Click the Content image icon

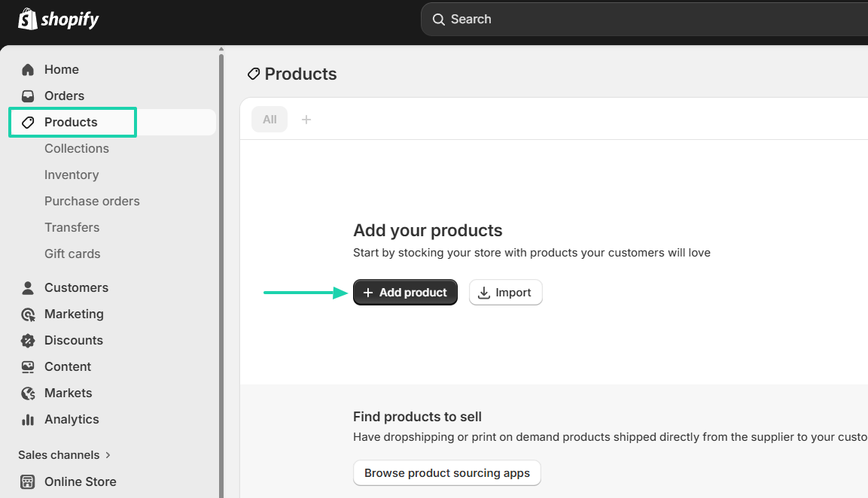[x=28, y=367]
